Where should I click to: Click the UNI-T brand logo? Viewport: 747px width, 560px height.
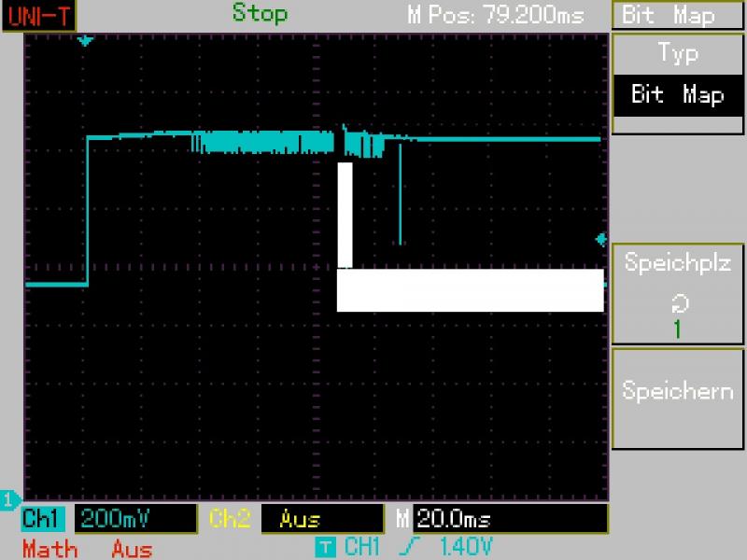click(x=38, y=15)
